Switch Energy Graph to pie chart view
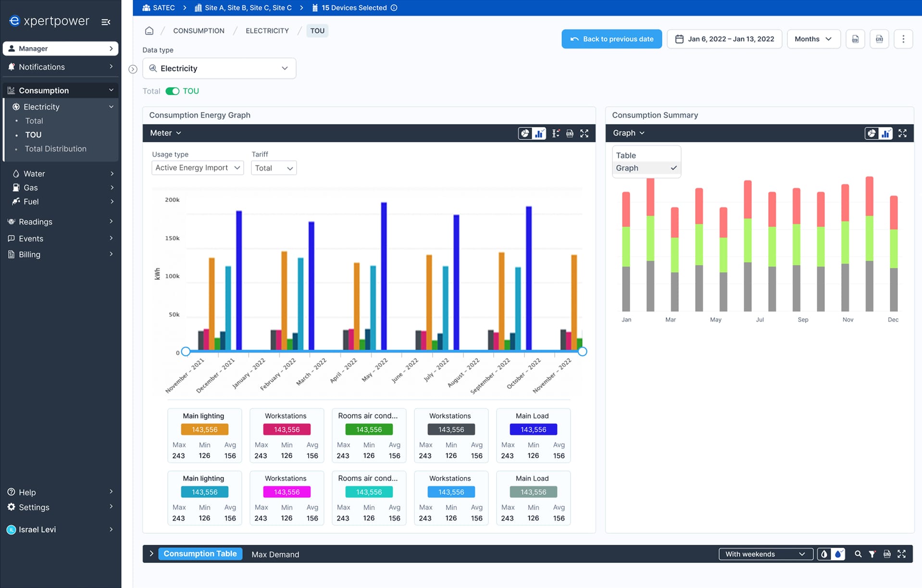The width and height of the screenshot is (922, 588). tap(525, 133)
